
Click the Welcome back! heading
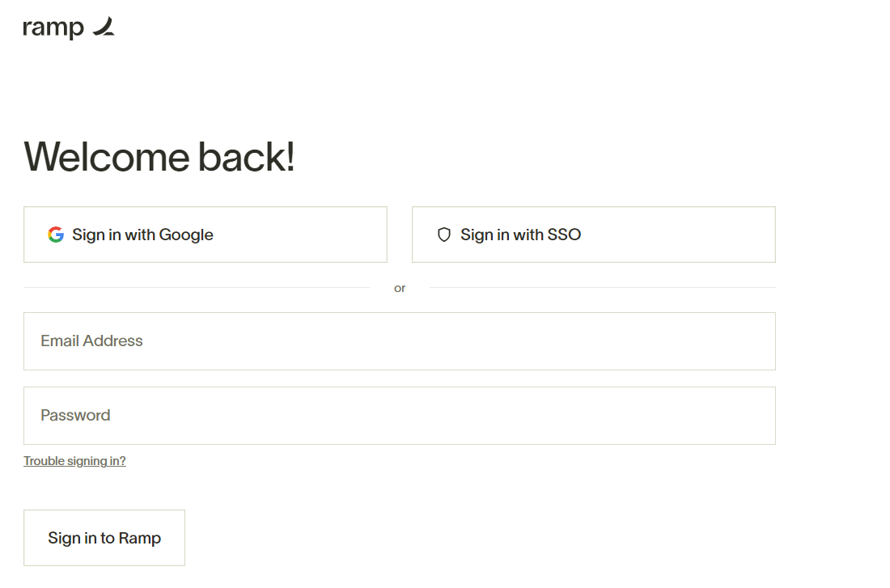click(x=159, y=157)
